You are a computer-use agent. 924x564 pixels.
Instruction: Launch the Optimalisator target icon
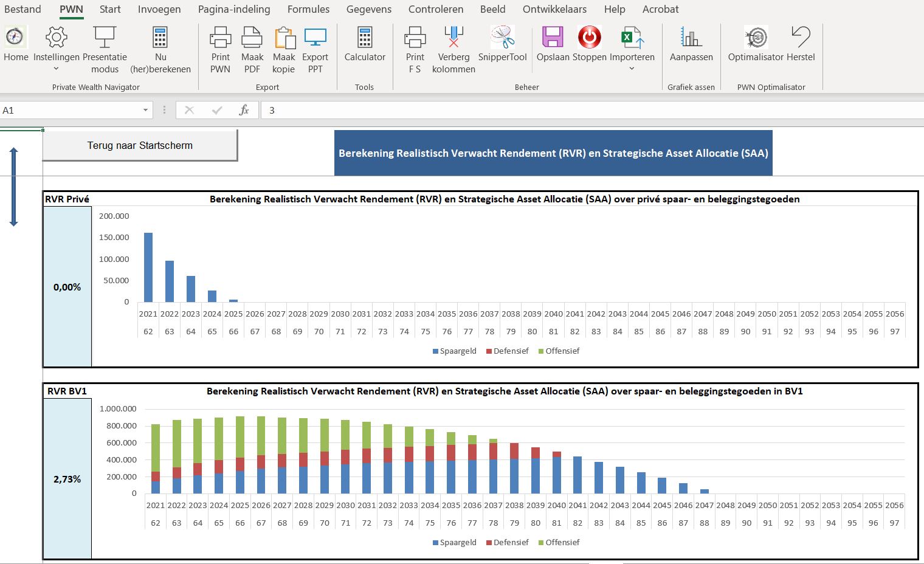coord(756,38)
